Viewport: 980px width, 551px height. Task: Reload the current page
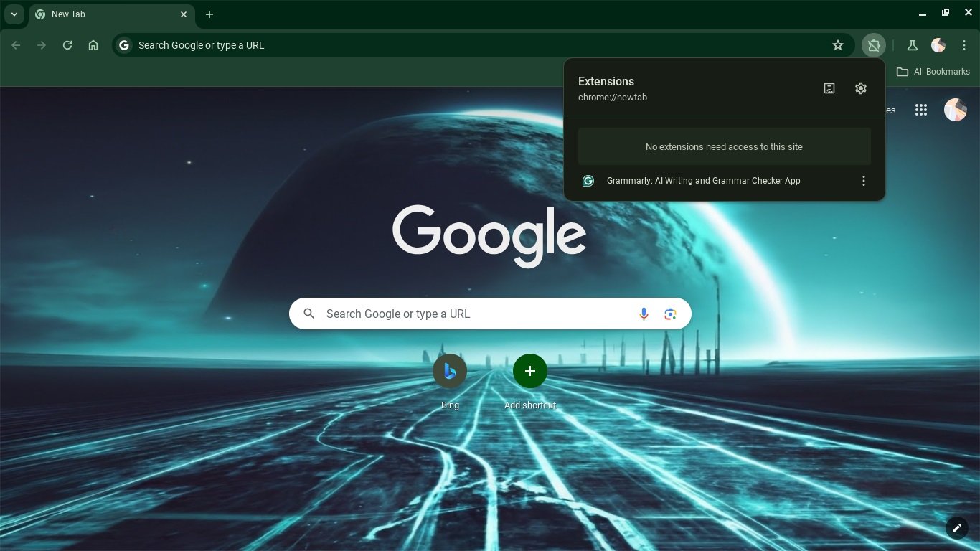click(x=67, y=45)
